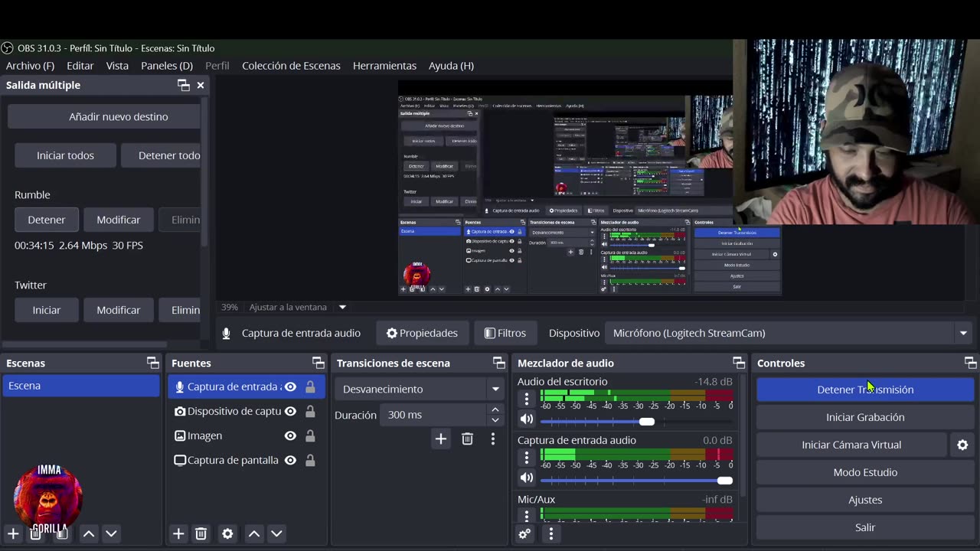Move the selected scene down
Screen dimensions: 980x551
pos(111,533)
